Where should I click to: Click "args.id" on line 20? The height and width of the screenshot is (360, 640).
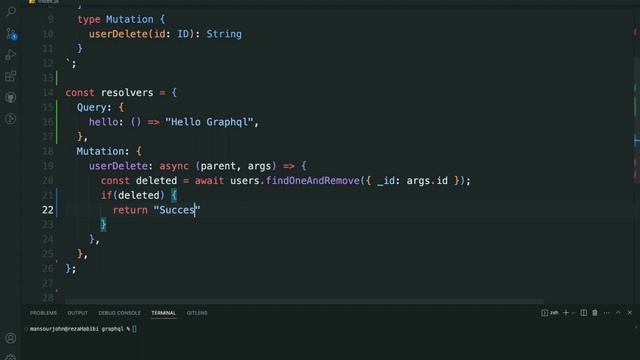pyautogui.click(x=427, y=180)
